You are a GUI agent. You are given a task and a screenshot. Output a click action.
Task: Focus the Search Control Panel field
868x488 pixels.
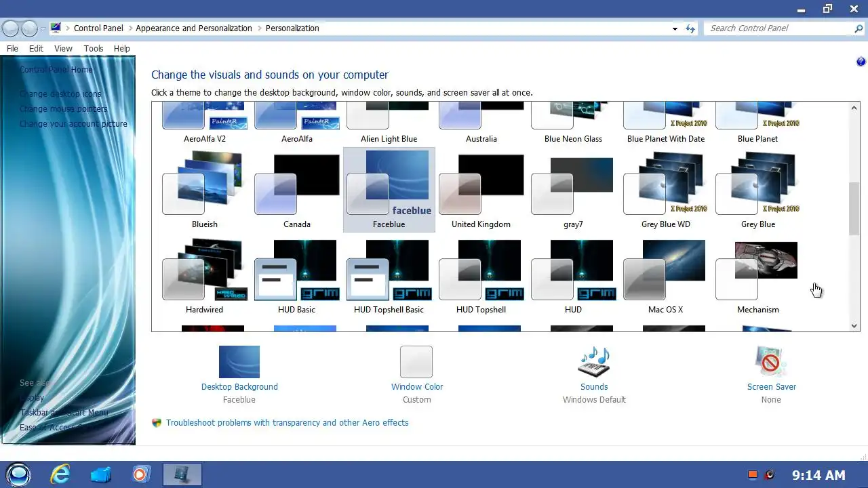click(778, 28)
